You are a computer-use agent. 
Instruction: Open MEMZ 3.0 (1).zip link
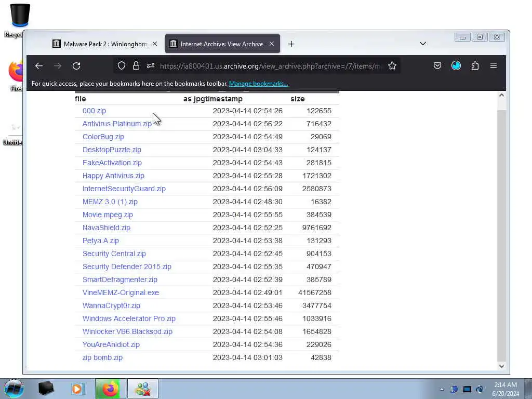click(x=110, y=202)
